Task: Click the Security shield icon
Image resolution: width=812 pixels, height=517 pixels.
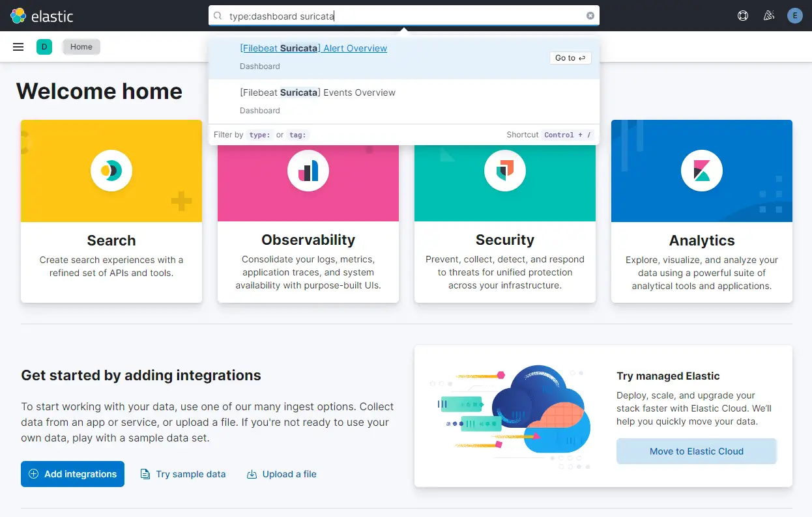Action: [504, 171]
